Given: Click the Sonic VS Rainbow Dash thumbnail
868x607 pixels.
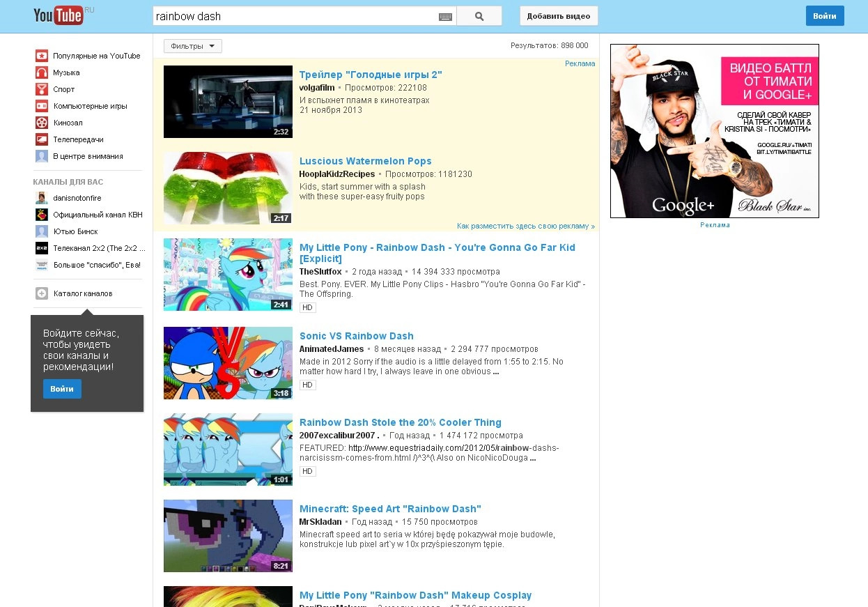Looking at the screenshot, I should 228,363.
